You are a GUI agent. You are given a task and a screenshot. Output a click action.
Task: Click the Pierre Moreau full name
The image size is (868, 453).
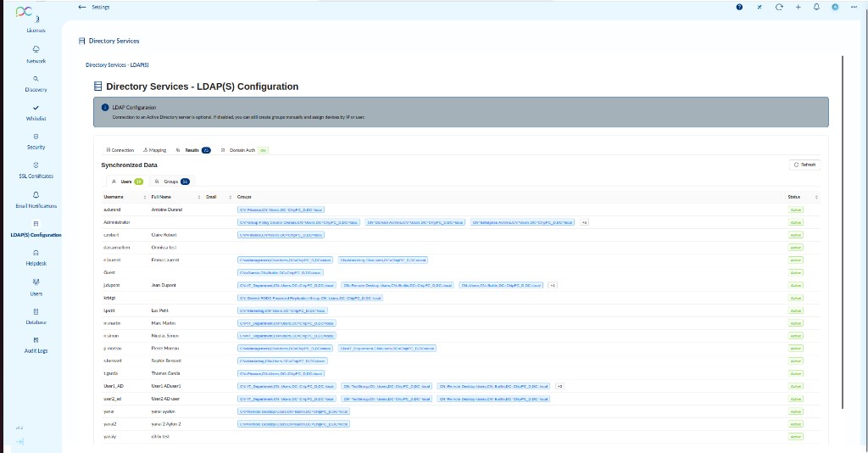pyautogui.click(x=165, y=349)
